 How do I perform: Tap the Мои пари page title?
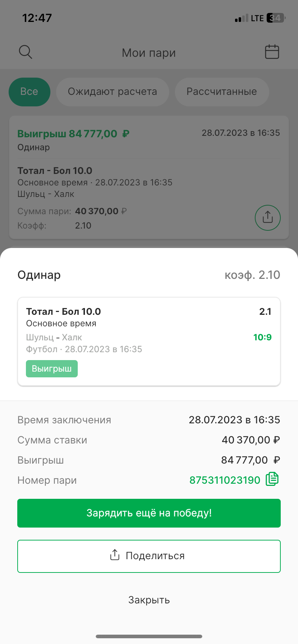(x=149, y=53)
